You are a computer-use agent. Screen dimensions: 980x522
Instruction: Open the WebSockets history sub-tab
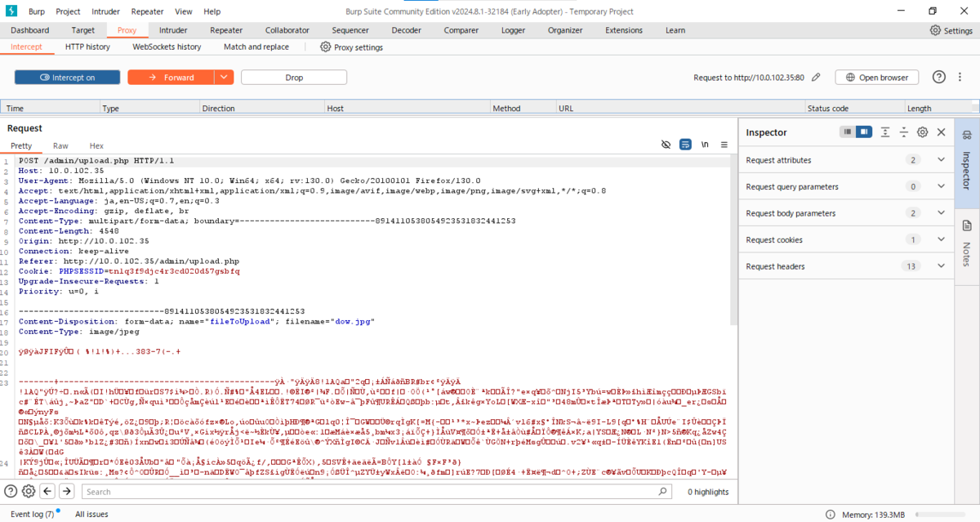coord(167,47)
